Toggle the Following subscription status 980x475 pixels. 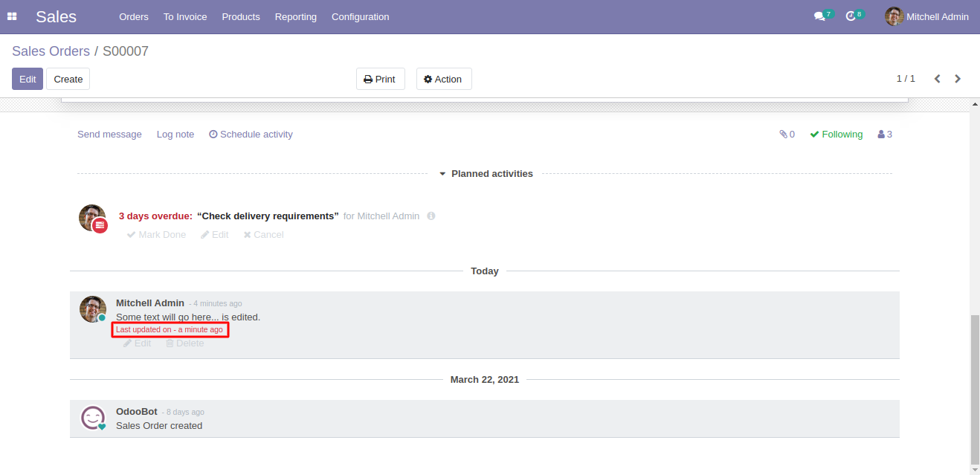tap(836, 135)
